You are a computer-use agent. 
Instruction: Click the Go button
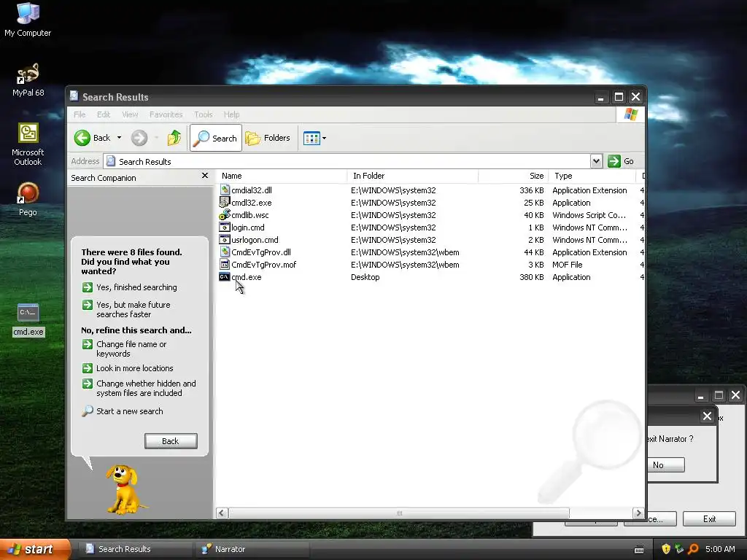click(x=621, y=161)
